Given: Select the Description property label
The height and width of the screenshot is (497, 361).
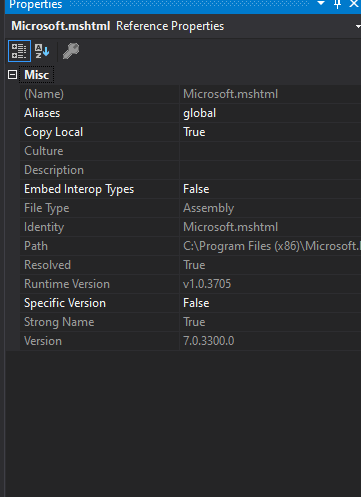Looking at the screenshot, I should 54,170.
